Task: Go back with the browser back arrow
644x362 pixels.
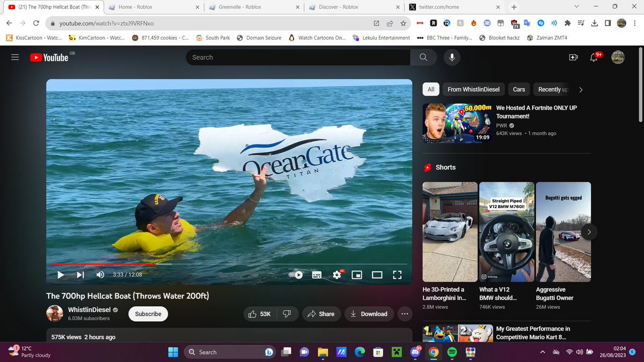Action: 9,23
